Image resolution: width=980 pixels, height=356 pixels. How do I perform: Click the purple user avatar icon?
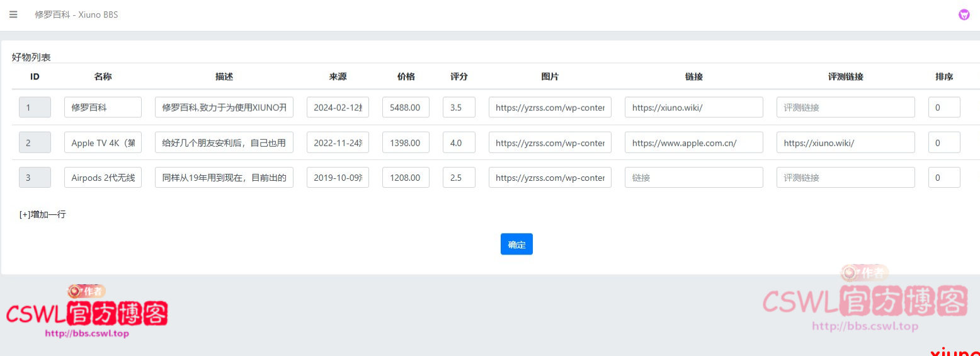click(964, 14)
